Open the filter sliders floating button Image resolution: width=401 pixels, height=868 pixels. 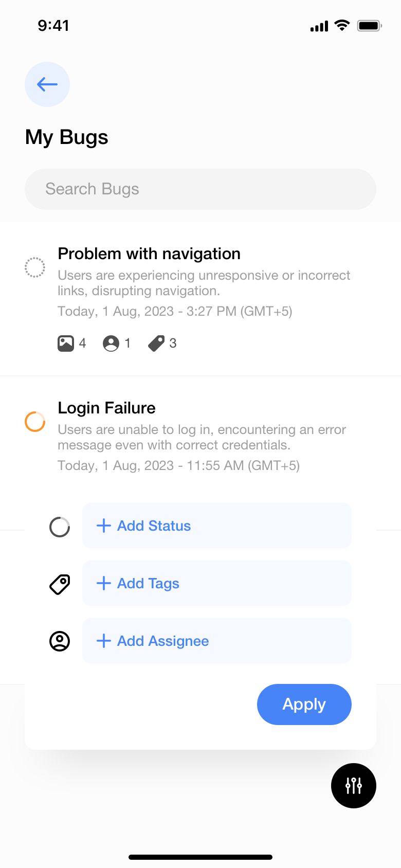coord(354,786)
